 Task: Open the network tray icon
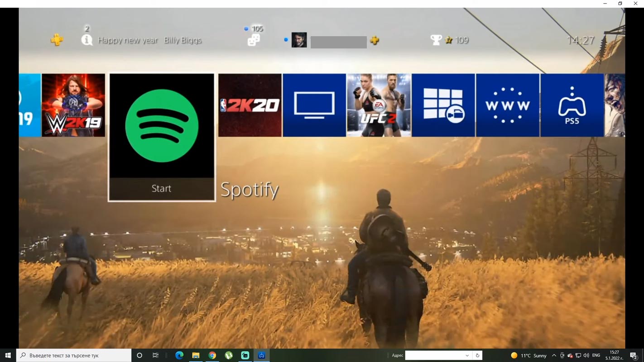click(578, 355)
